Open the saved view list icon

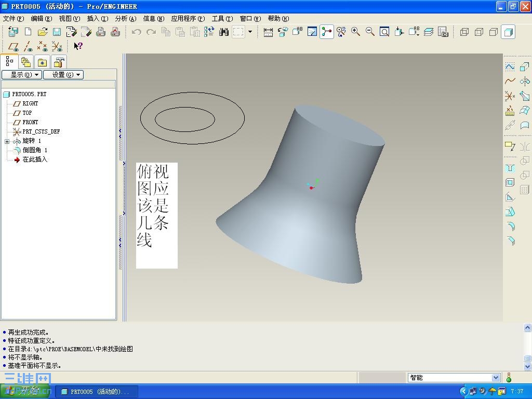414,32
